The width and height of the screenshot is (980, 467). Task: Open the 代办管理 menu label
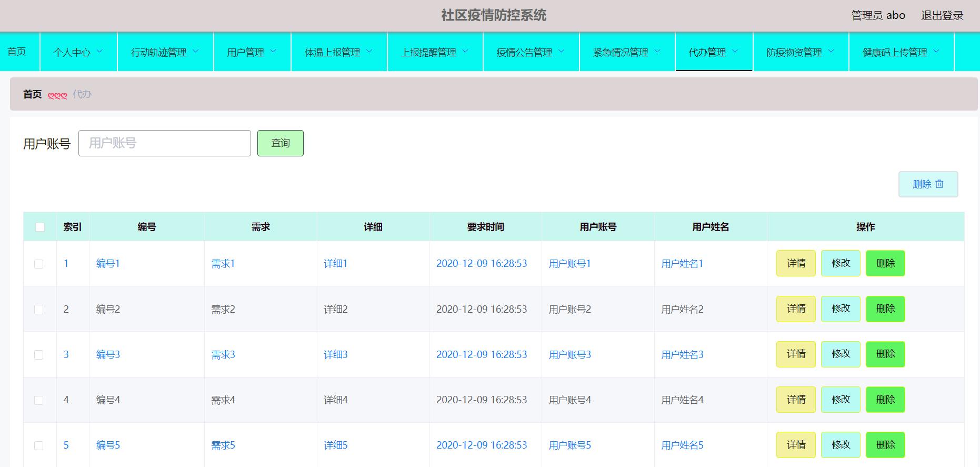tap(707, 53)
